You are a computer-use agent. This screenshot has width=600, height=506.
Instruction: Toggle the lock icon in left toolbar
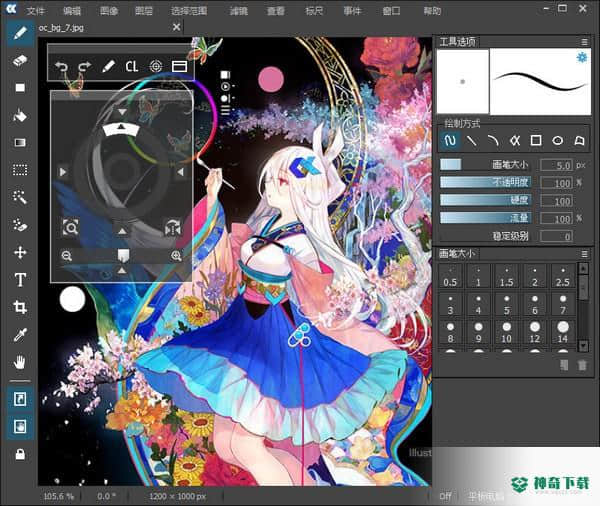point(20,454)
